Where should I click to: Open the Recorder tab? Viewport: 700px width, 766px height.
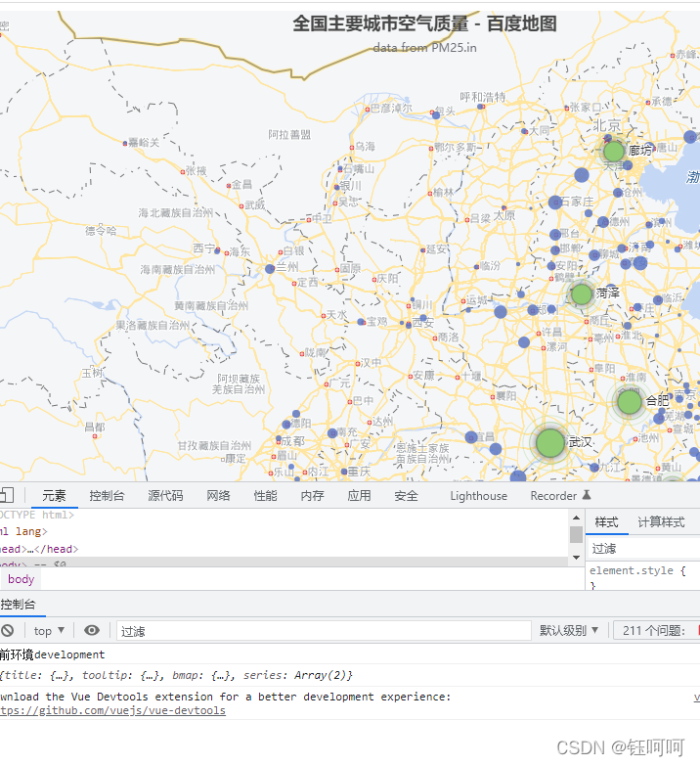point(560,495)
